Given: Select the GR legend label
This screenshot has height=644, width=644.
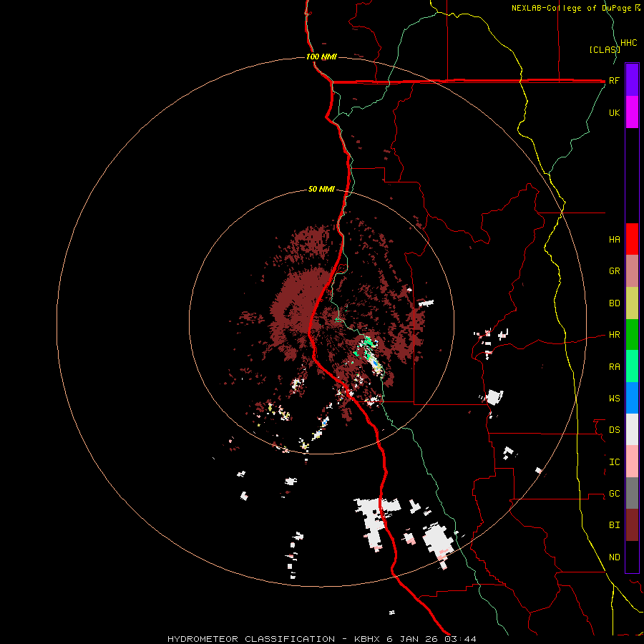Looking at the screenshot, I should click(x=614, y=271).
